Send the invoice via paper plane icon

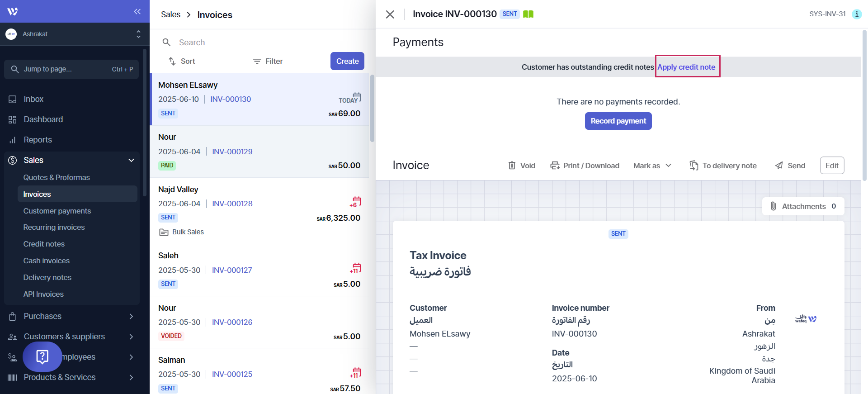[779, 166]
